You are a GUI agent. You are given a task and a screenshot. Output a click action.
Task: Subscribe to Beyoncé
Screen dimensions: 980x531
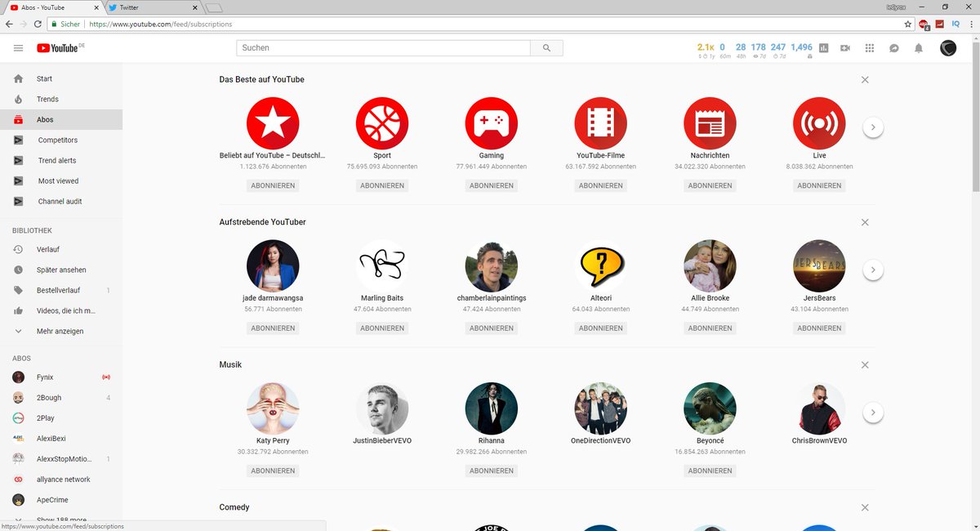[710, 471]
